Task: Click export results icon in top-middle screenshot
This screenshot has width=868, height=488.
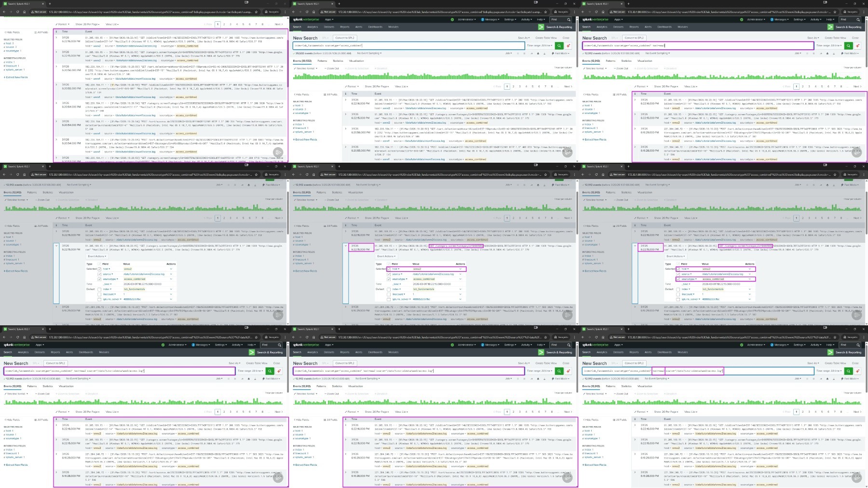Action: coord(543,53)
